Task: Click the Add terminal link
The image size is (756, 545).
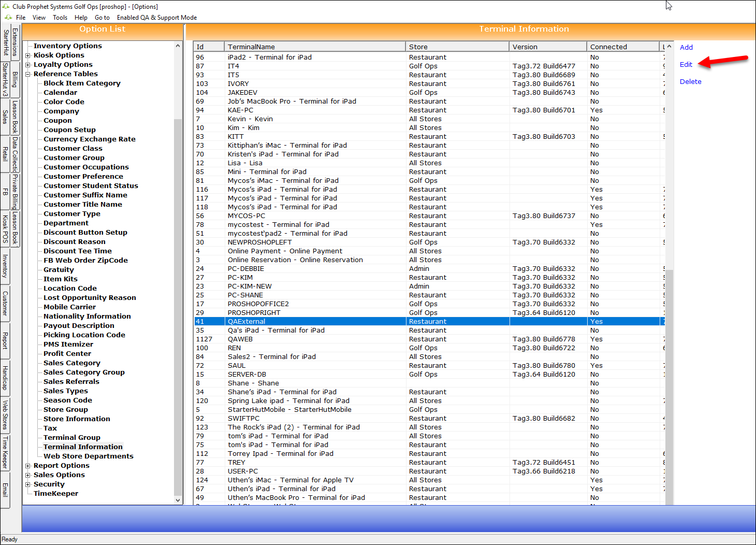Action: [686, 48]
